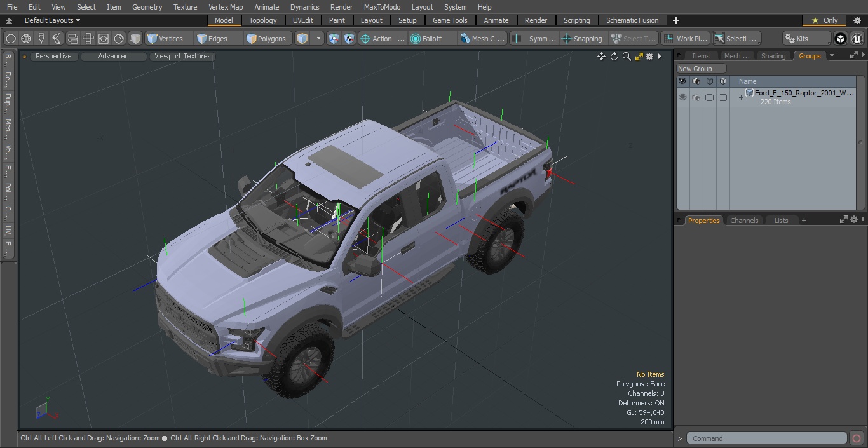Click New Group button
Viewport: 868px width, 448px height.
click(701, 69)
